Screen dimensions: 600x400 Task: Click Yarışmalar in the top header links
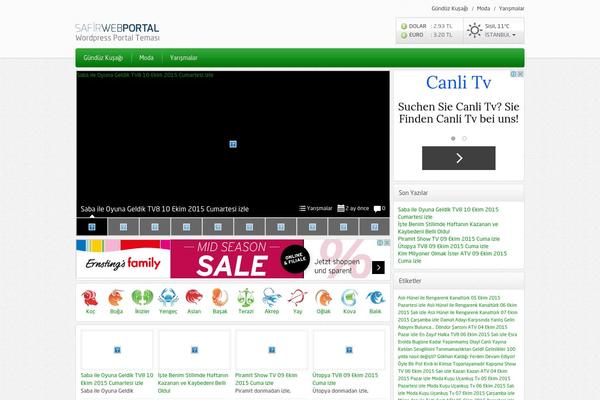pos(512,8)
